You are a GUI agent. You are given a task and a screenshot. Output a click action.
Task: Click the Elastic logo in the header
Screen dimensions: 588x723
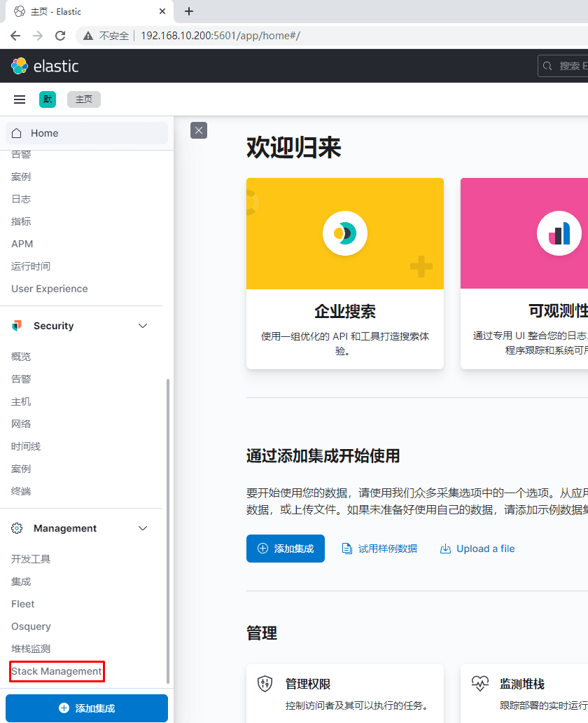point(45,66)
